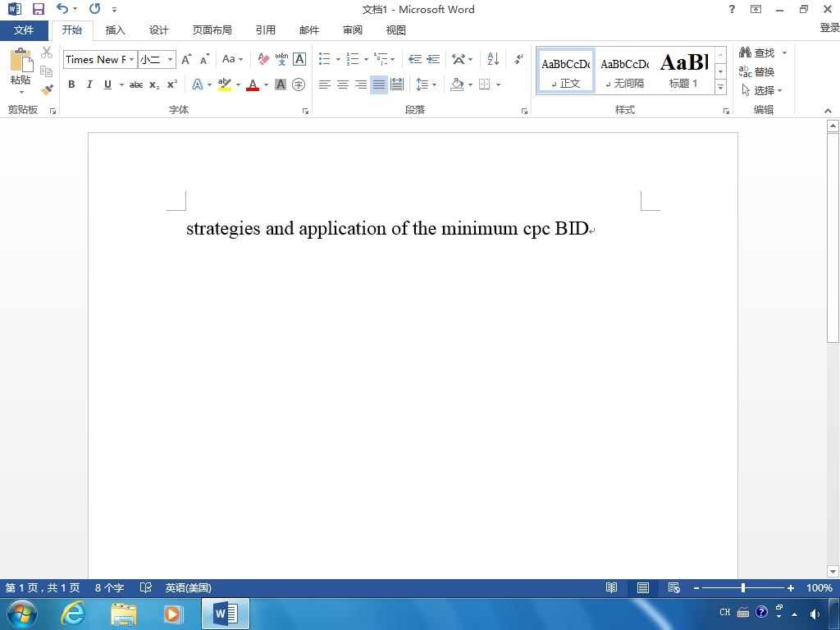Decrease paragraph indent
Screen dimensions: 840x630
tap(414, 59)
